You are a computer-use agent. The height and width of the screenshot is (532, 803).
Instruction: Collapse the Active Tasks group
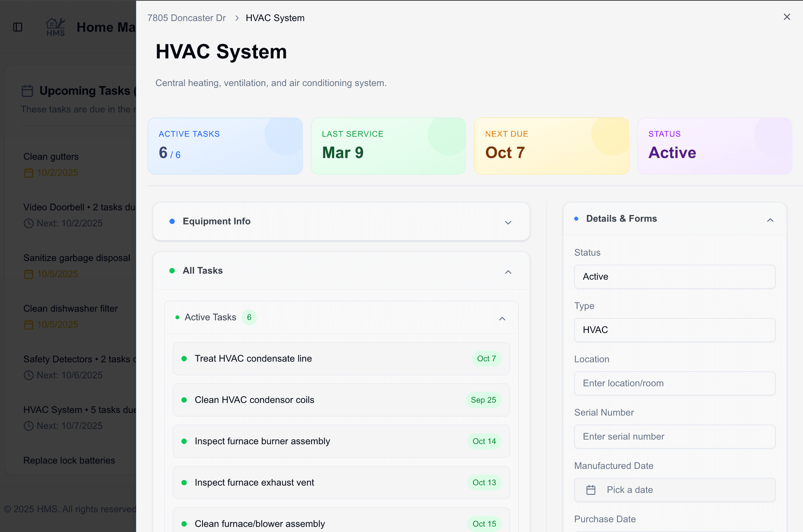tap(502, 318)
